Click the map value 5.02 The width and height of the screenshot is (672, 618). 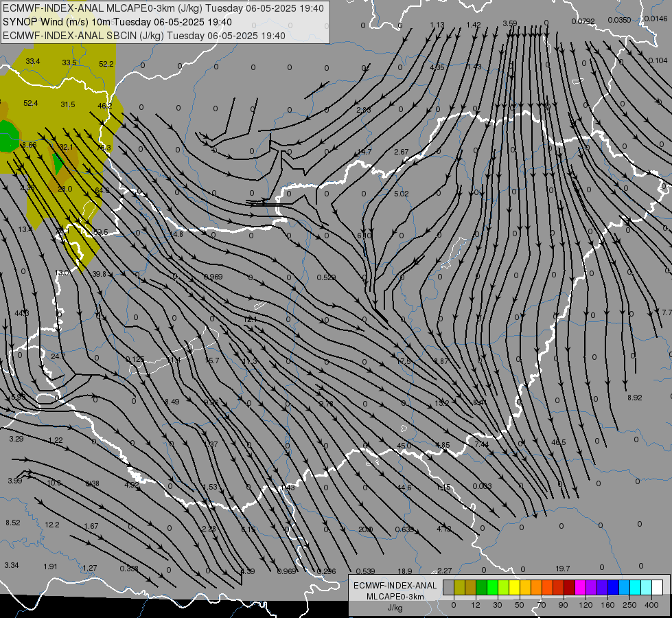(401, 194)
